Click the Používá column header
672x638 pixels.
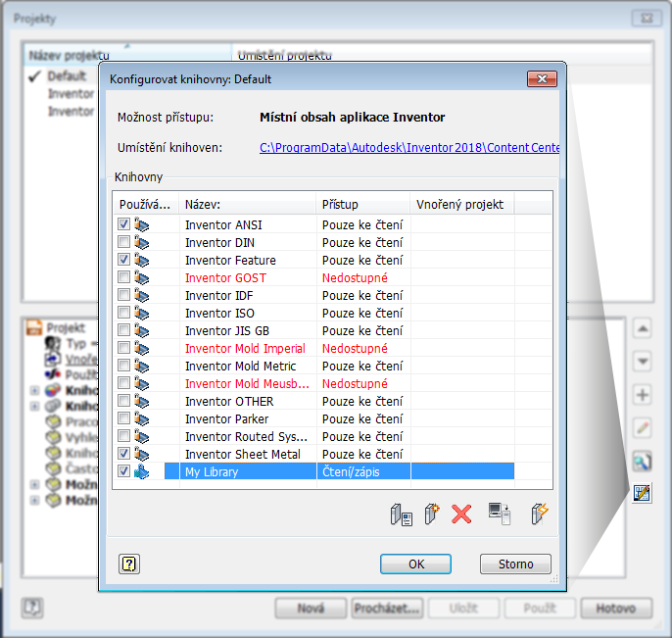pos(146,204)
